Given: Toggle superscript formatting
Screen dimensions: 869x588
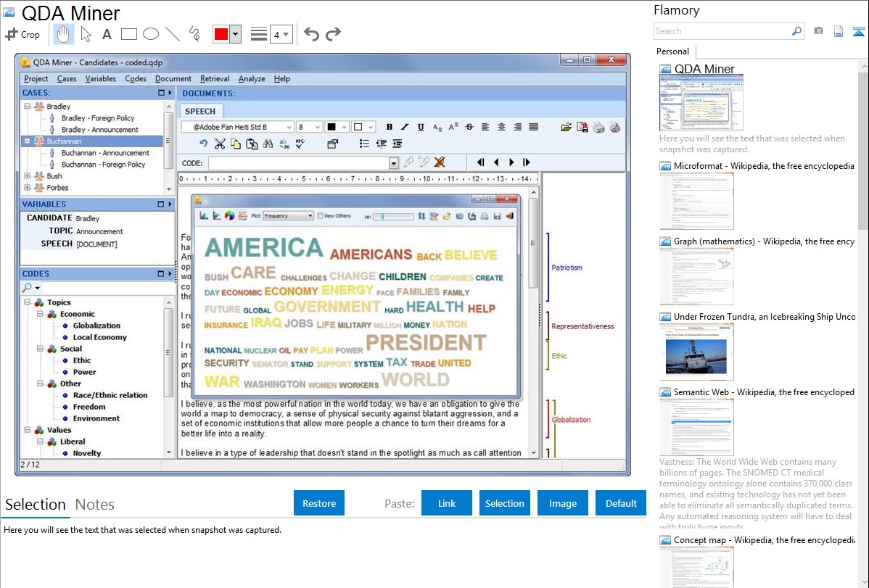Looking at the screenshot, I should pyautogui.click(x=453, y=127).
